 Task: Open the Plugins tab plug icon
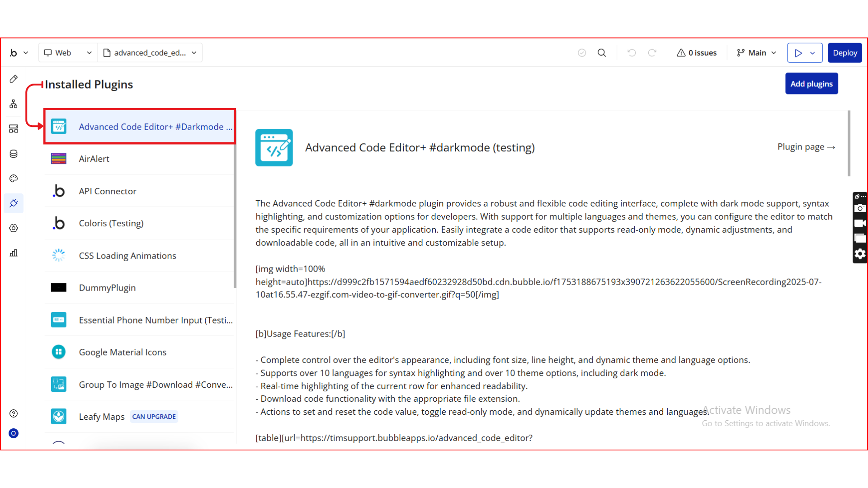click(14, 203)
